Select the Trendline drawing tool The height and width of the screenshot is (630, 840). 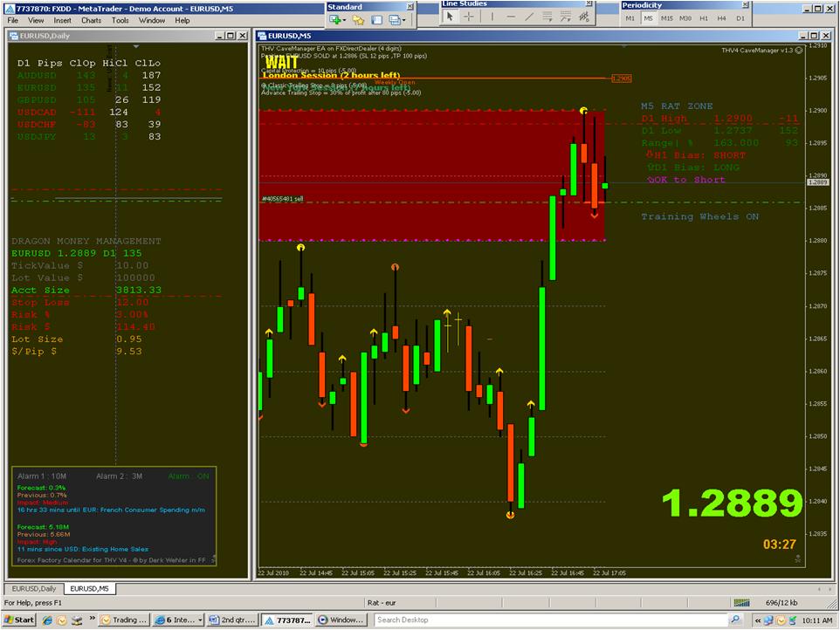click(x=529, y=17)
